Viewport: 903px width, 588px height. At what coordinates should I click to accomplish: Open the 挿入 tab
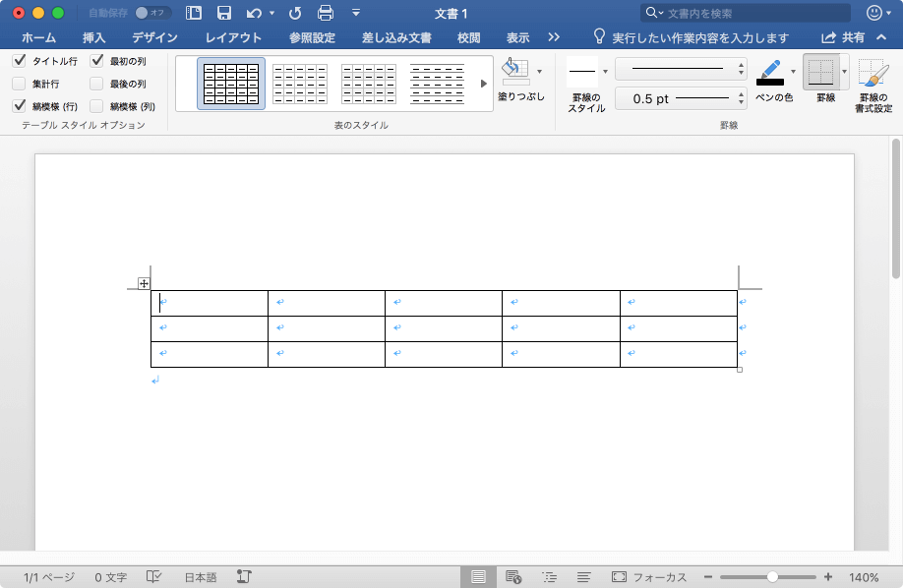[93, 37]
